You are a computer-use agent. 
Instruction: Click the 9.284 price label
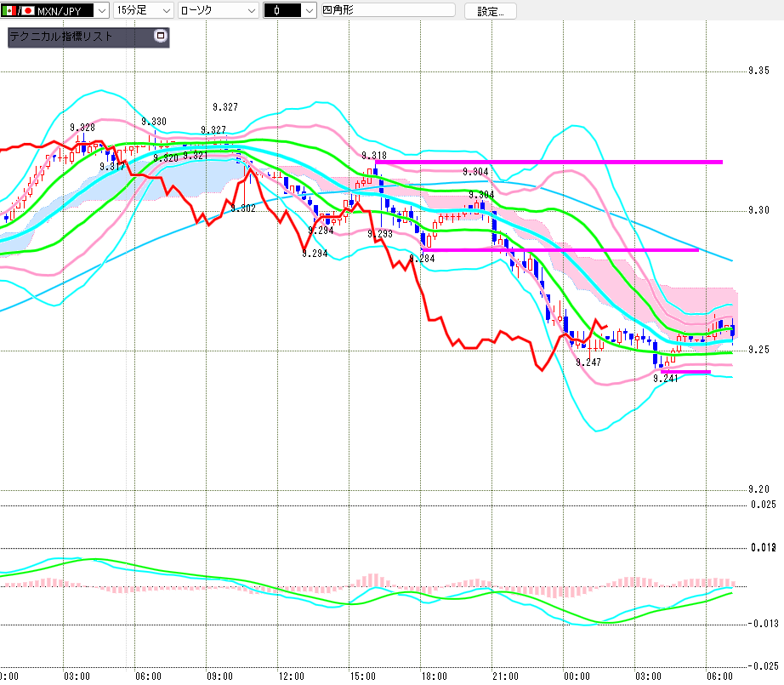tap(422, 259)
